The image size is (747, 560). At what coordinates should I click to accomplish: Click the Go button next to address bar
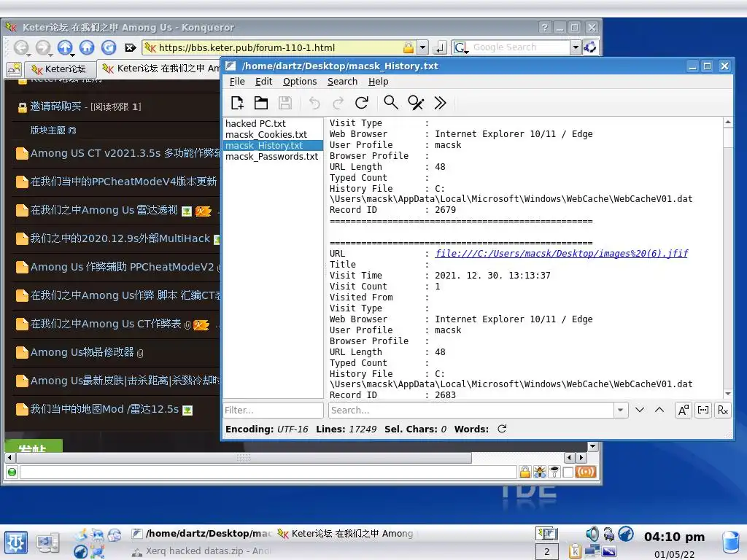coord(440,47)
